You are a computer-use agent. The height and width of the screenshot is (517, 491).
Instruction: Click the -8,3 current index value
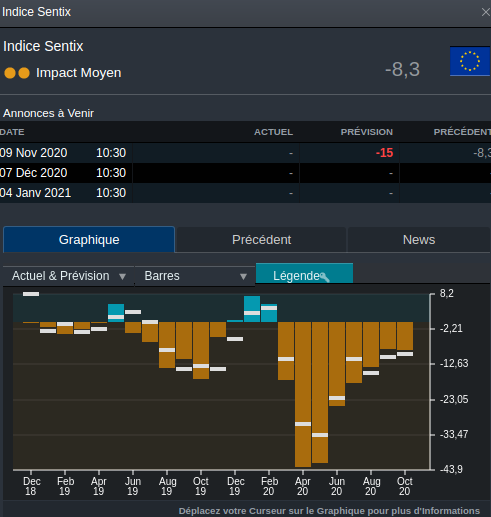pos(402,69)
